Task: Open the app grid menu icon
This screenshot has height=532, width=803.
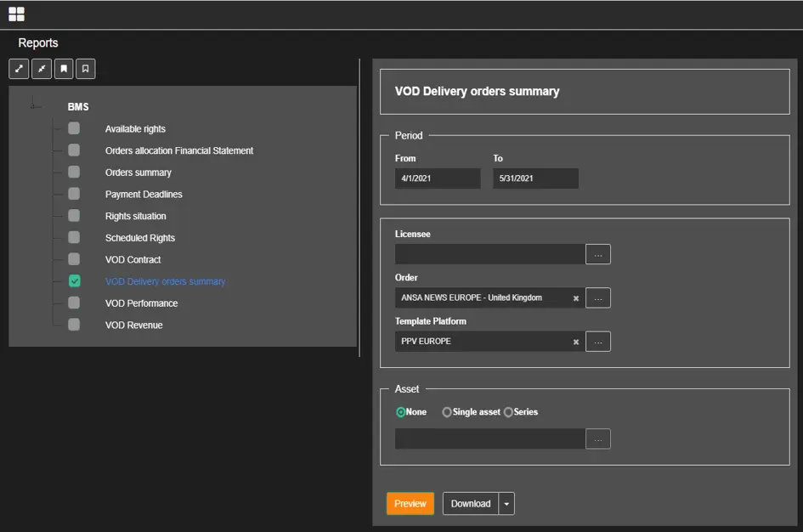Action: tap(16, 14)
